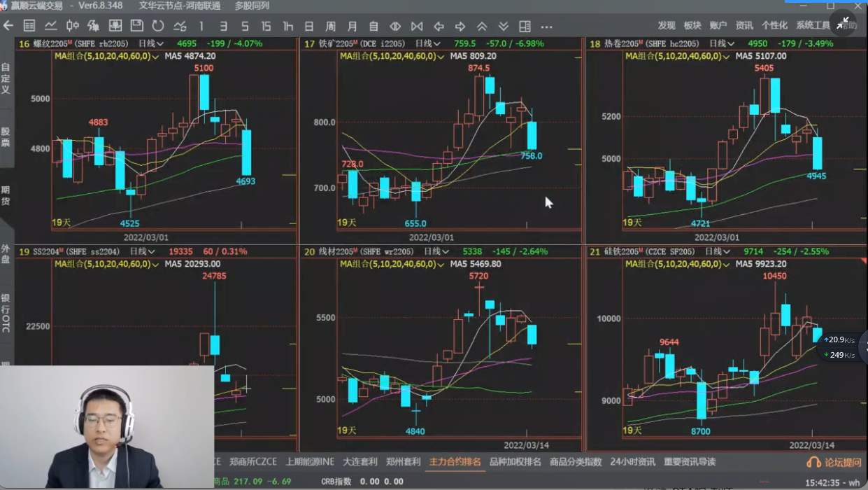
Task: Open the three-dot more options icon
Action: click(546, 27)
